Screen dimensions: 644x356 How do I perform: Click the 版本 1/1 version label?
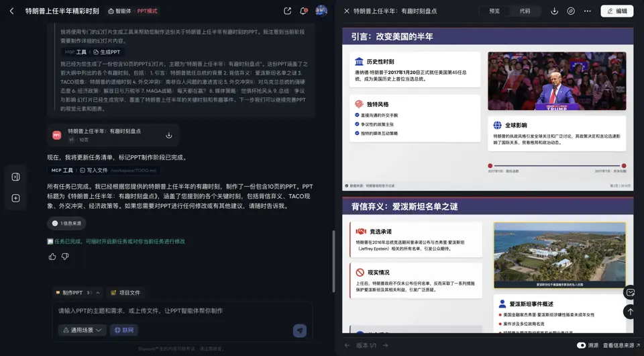(366, 345)
